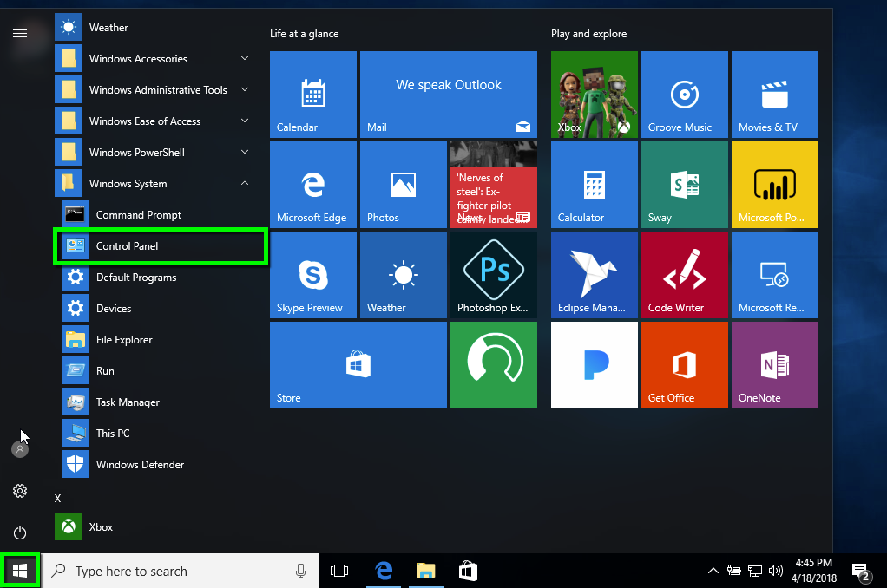This screenshot has height=588, width=887.
Task: Select the Life at a glance group title
Action: click(305, 34)
